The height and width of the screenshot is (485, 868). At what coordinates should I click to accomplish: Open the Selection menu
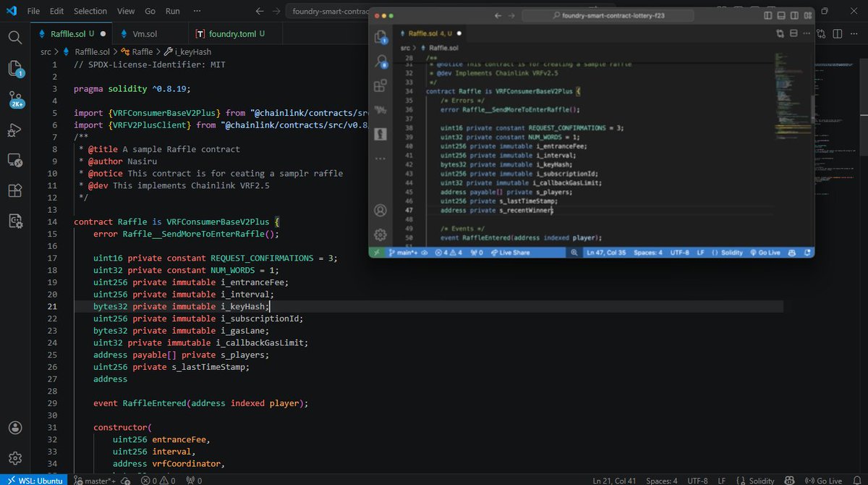coord(90,11)
